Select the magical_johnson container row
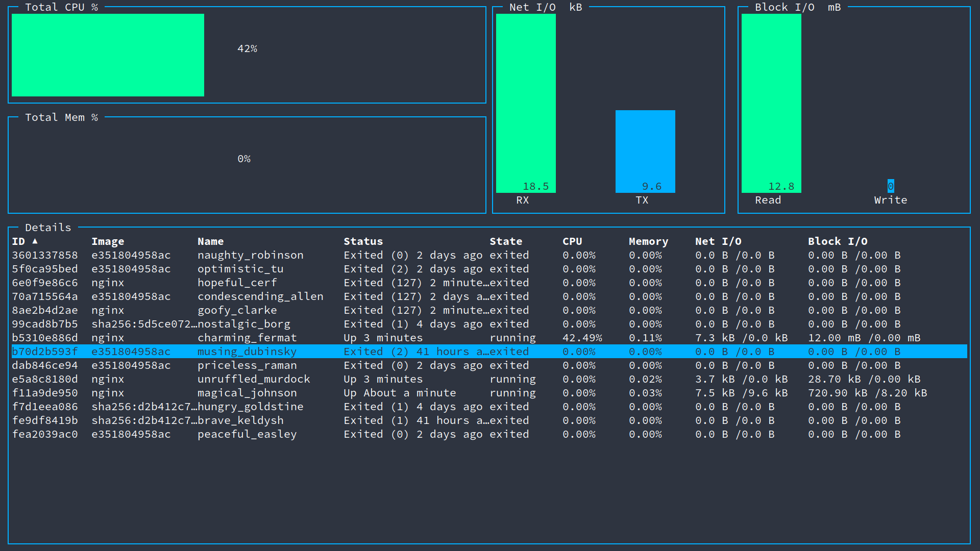Viewport: 980px width, 551px height. tap(247, 393)
